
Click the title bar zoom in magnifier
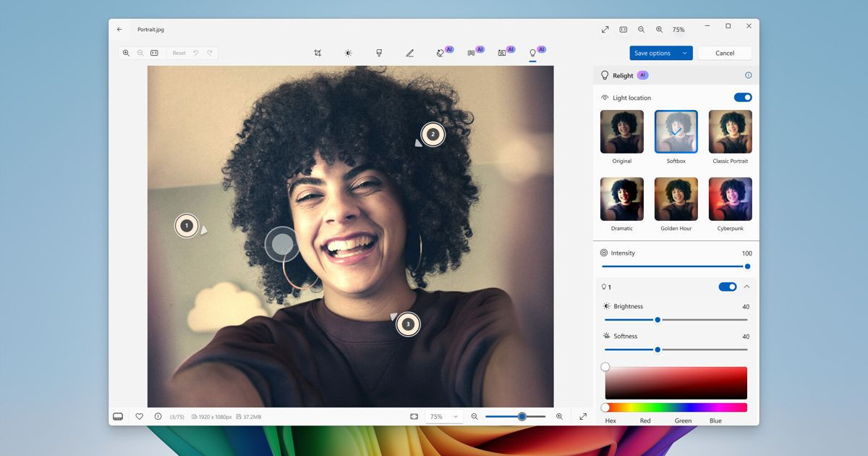point(659,30)
